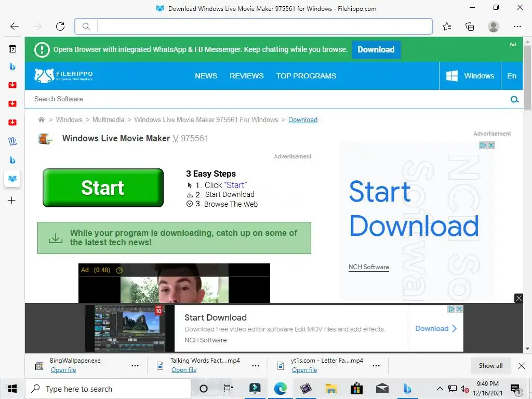Switch to the first red download tab
This screenshot has height=399, width=532.
pos(12,85)
